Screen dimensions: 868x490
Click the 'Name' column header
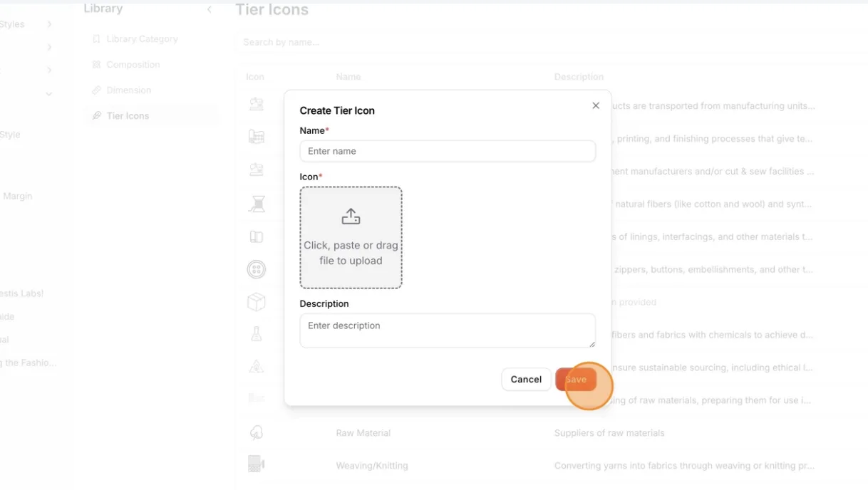pos(348,77)
